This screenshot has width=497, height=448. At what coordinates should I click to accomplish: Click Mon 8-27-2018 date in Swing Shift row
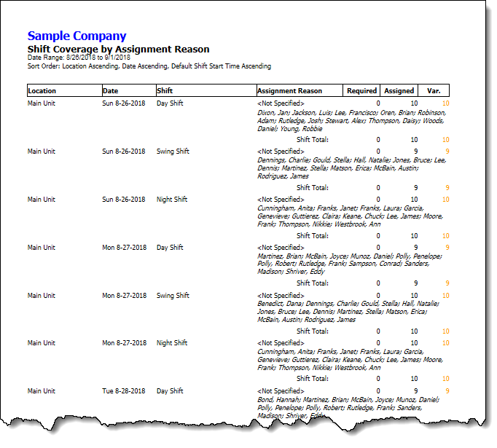click(124, 296)
